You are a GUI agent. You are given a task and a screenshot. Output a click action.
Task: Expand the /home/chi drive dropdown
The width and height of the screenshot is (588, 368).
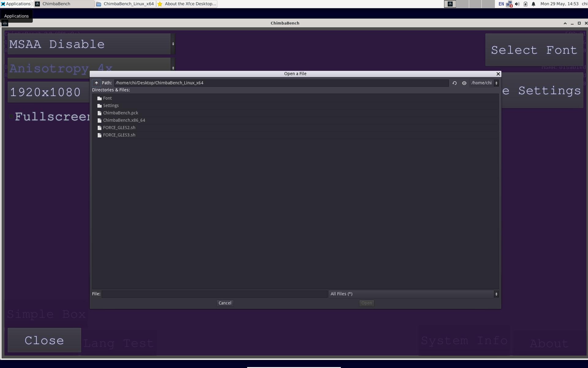484,83
